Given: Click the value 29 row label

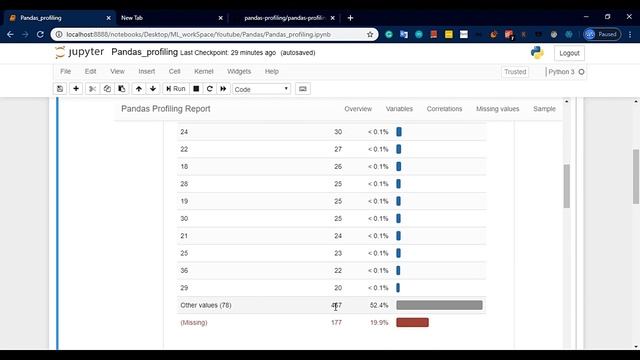Looking at the screenshot, I should [x=184, y=288].
